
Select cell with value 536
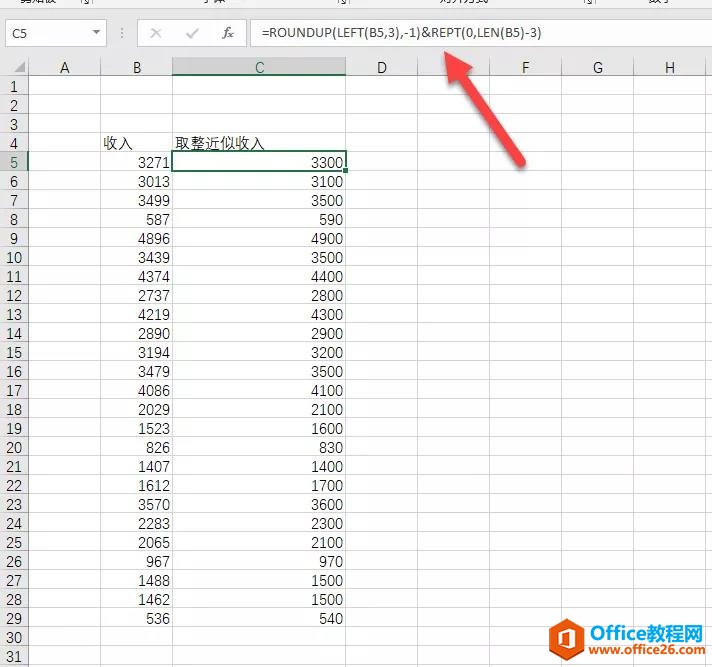[x=137, y=618]
